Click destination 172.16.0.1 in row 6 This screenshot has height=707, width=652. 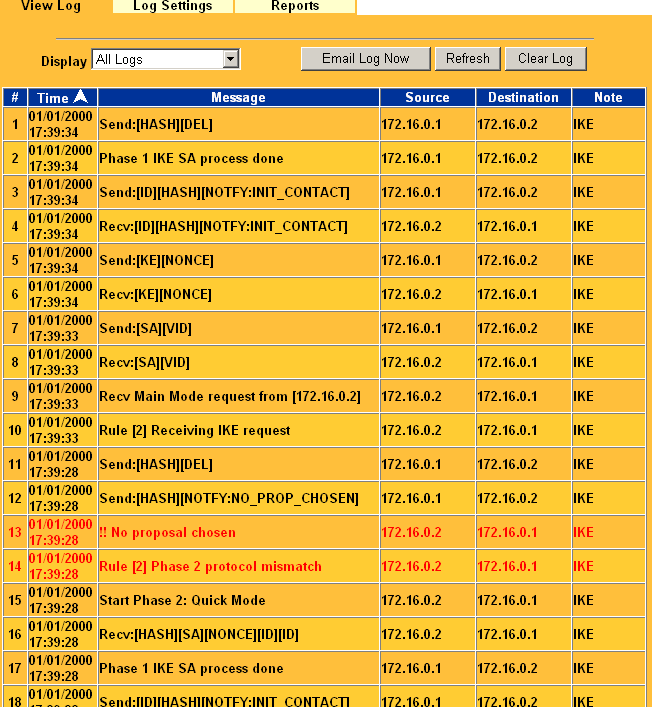pos(507,294)
